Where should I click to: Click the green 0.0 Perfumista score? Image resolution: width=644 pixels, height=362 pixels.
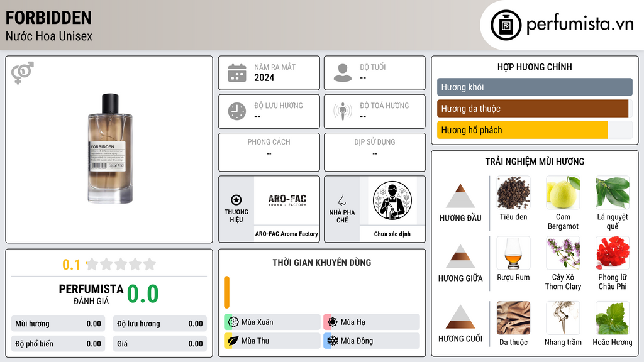click(143, 294)
